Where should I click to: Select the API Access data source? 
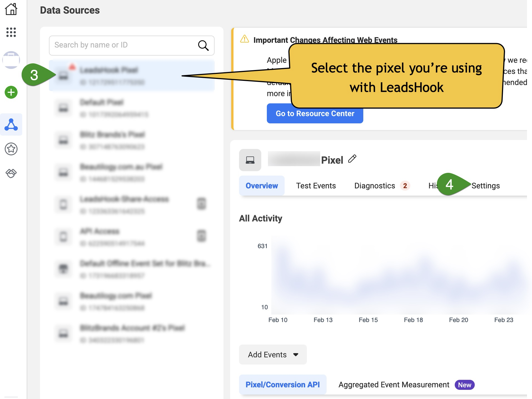click(132, 237)
